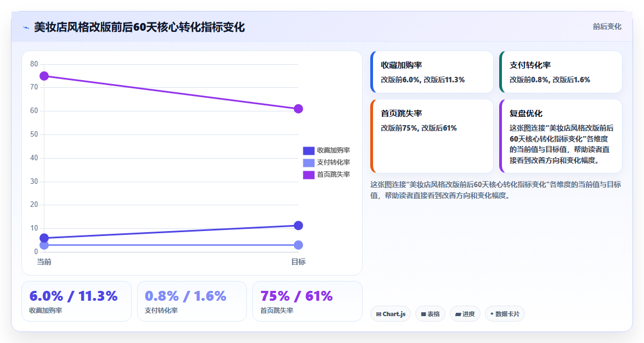Image resolution: width=644 pixels, height=343 pixels.
Task: Click the 进度 tag icon
Action: 459,314
